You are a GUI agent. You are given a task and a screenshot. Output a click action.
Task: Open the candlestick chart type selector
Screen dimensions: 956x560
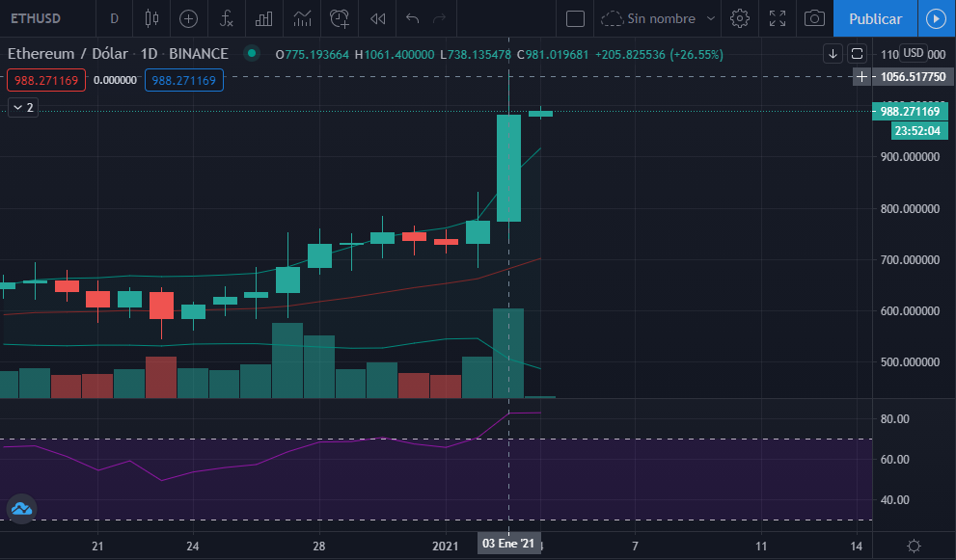(x=151, y=18)
